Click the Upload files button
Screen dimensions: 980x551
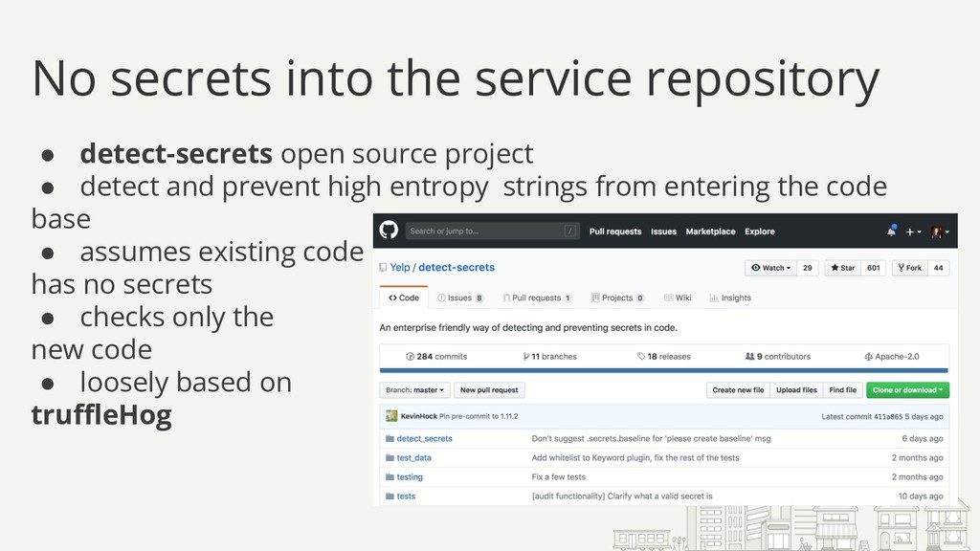[x=796, y=390]
